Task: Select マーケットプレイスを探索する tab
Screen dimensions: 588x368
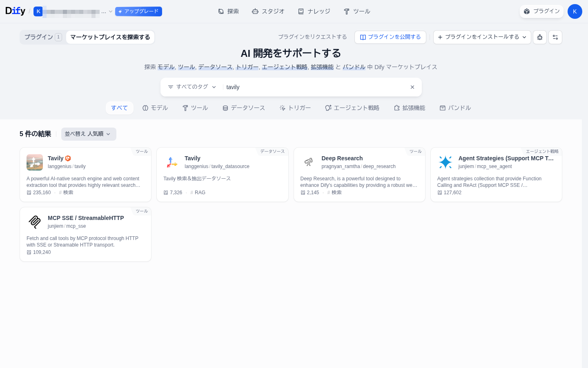Action: click(110, 37)
